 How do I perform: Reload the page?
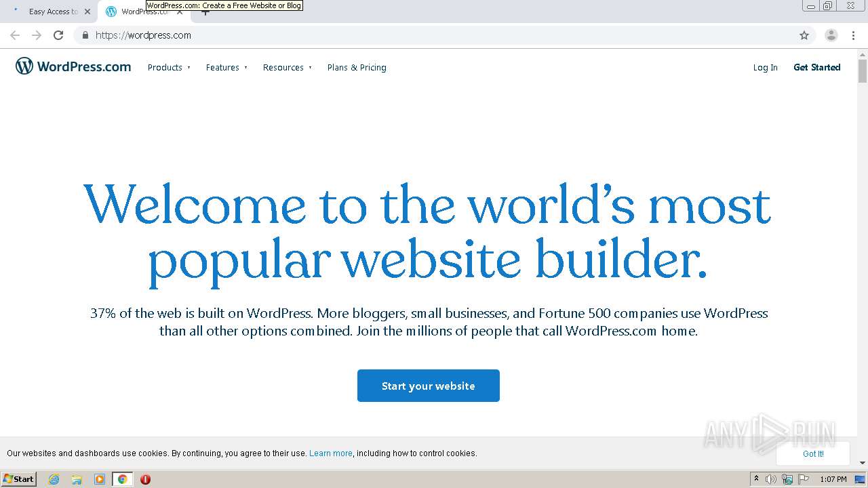[x=58, y=35]
